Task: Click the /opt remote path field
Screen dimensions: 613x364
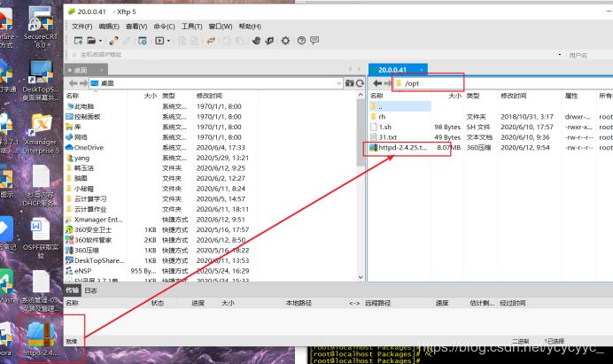Action: 425,82
